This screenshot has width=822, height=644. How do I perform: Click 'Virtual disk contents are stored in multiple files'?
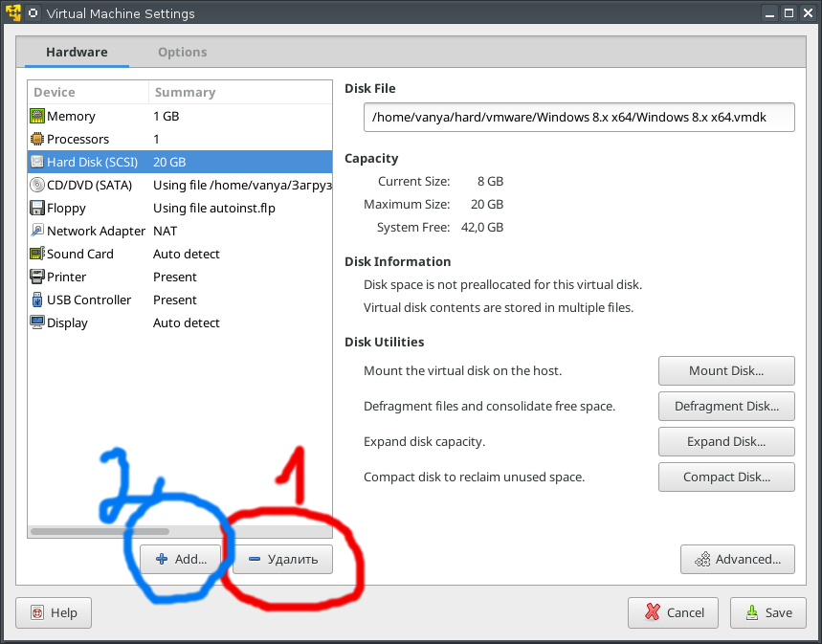[499, 308]
